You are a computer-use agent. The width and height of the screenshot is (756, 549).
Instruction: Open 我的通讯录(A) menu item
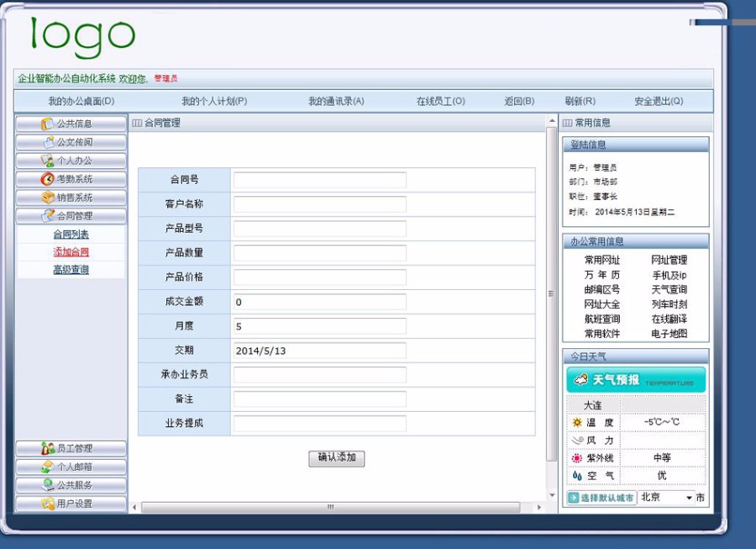[337, 102]
